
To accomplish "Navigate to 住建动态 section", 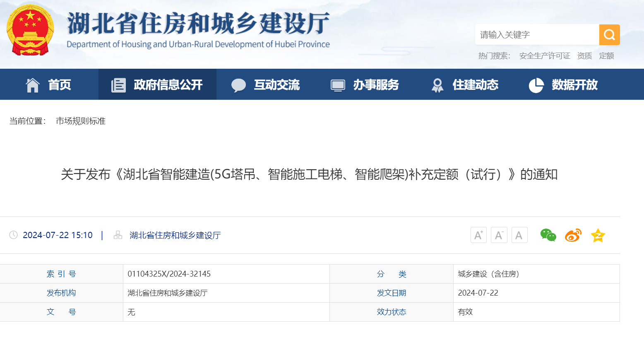I will click(464, 85).
